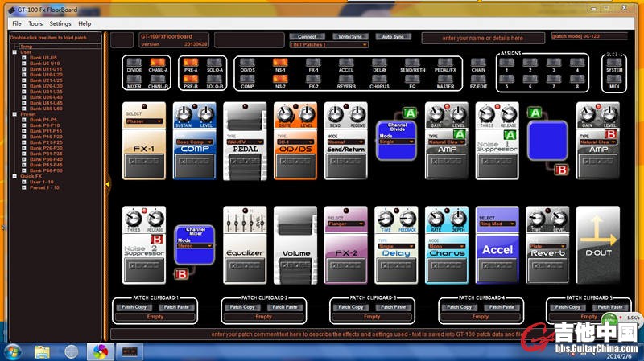
Task: Toggle the NS-1 button
Action: [280, 63]
